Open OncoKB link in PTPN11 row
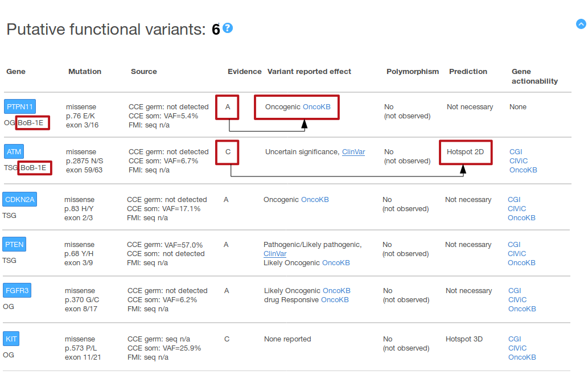This screenshot has height=387, width=588. click(x=315, y=106)
